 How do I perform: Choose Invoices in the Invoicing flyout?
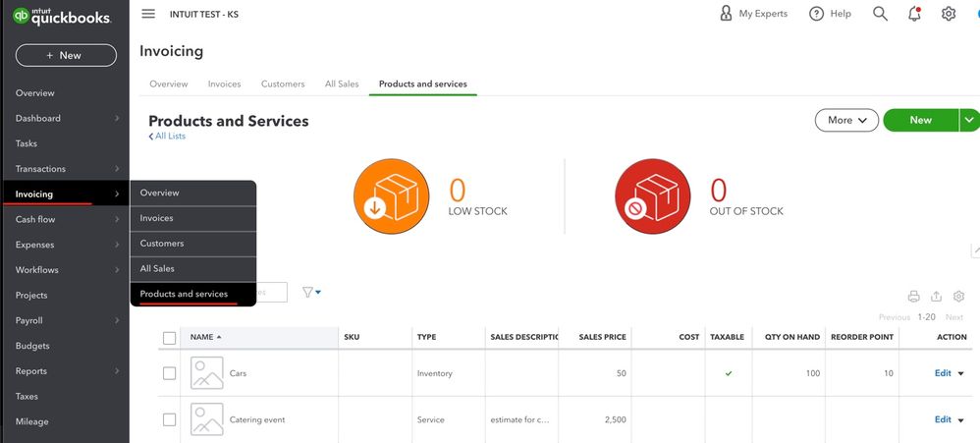pyautogui.click(x=193, y=218)
